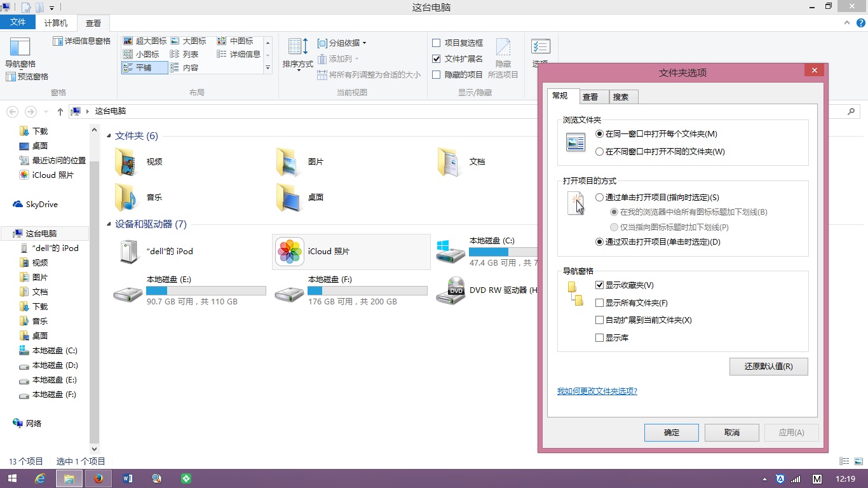The image size is (868, 488).
Task: Open the iCloud 照片 drive icon
Action: [290, 252]
